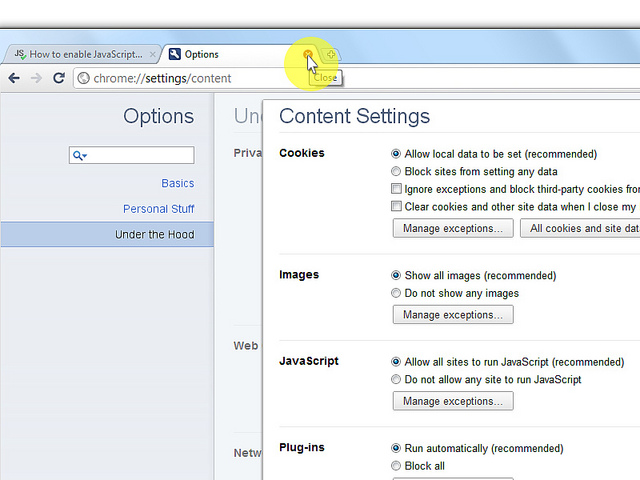Check Clear cookies when I close browser
This screenshot has width=640, height=480.
(x=397, y=207)
